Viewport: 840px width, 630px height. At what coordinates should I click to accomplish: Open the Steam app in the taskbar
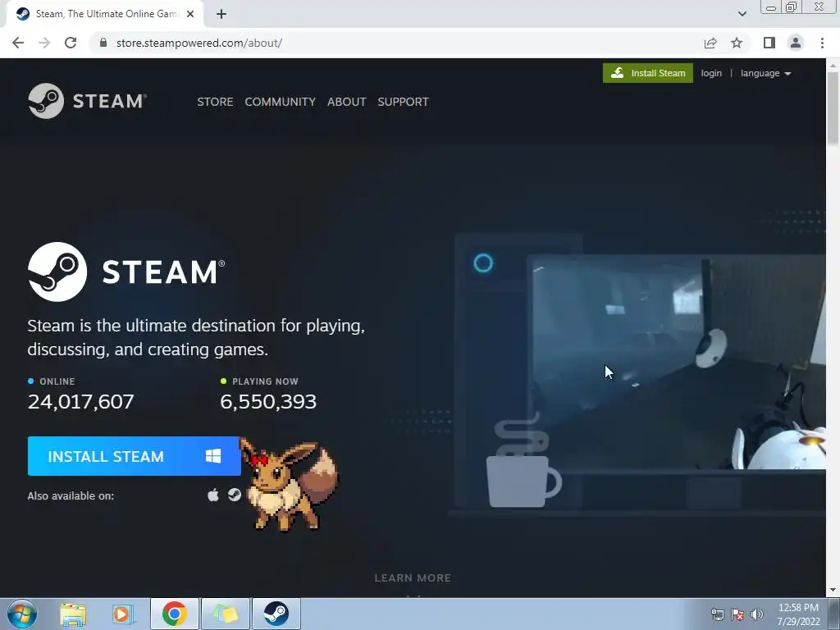tap(276, 614)
